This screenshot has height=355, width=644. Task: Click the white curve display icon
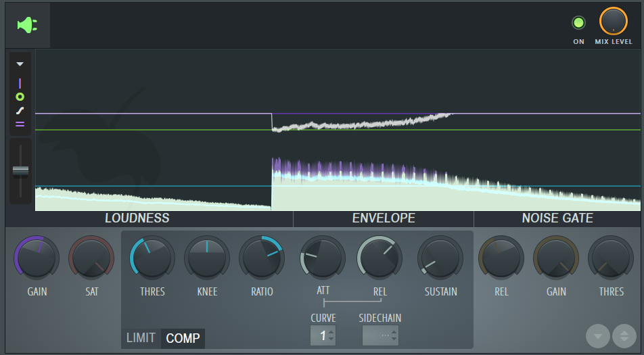tap(20, 110)
